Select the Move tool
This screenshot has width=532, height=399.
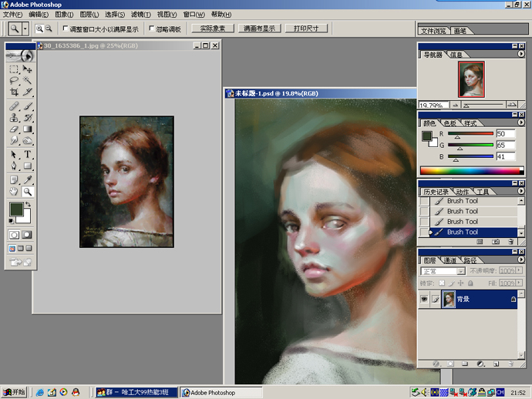(x=27, y=69)
